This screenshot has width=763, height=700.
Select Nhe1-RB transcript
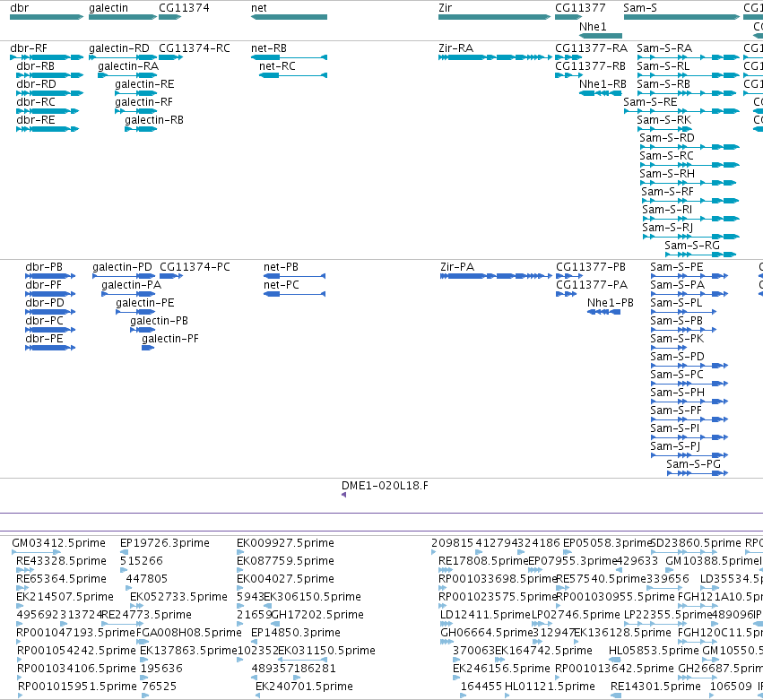pos(601,93)
